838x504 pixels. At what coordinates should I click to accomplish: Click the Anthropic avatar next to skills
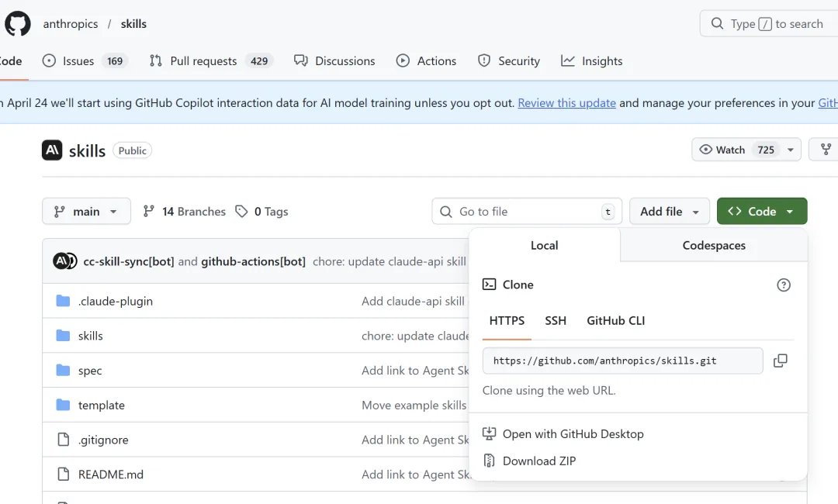click(52, 150)
